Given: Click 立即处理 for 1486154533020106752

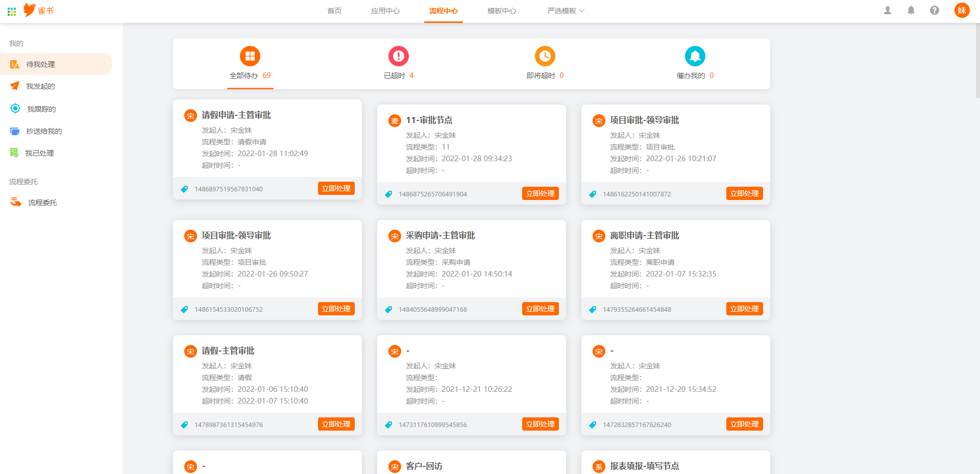Looking at the screenshot, I should tap(336, 309).
